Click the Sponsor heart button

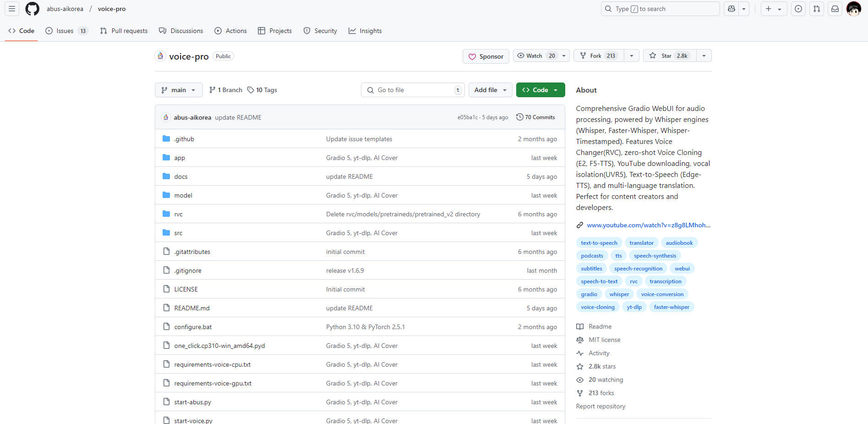click(486, 56)
